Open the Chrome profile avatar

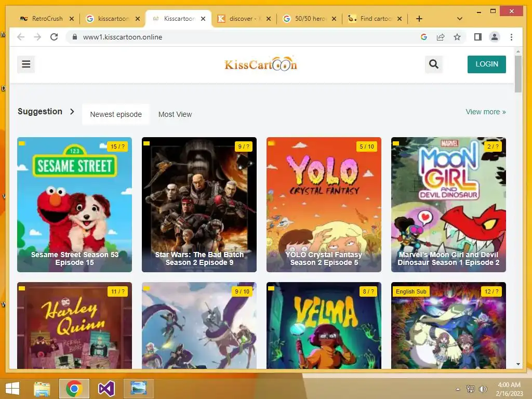[x=495, y=37]
